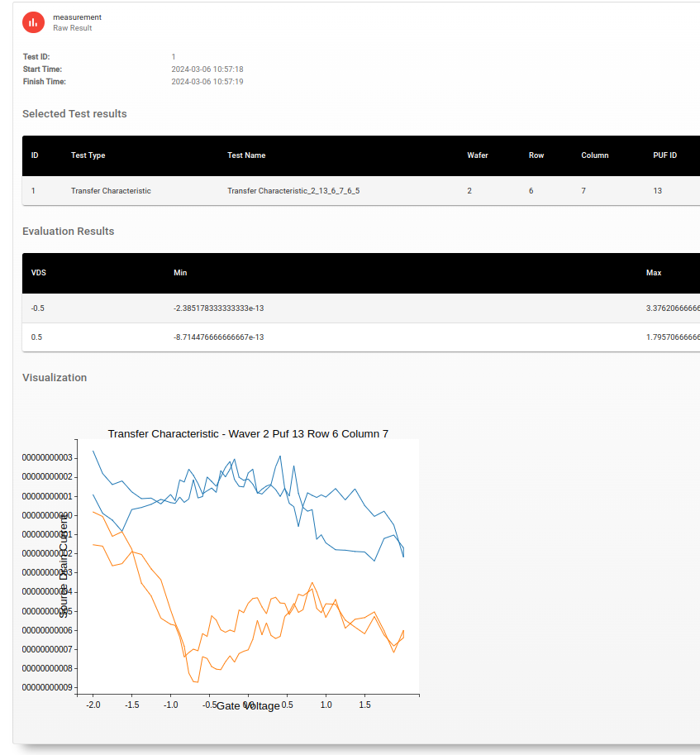The image size is (700, 755).
Task: Select the -8.714476666666667e-13 Min value
Action: pyautogui.click(x=218, y=337)
